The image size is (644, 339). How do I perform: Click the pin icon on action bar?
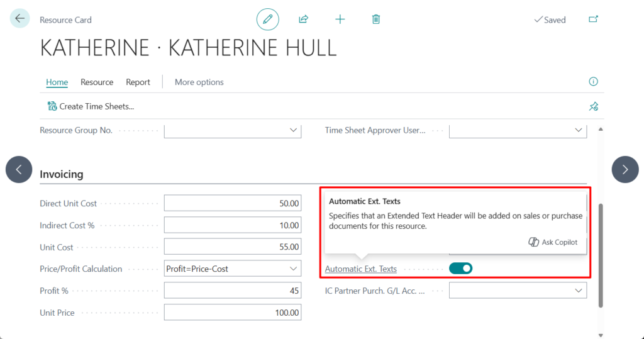(x=593, y=106)
